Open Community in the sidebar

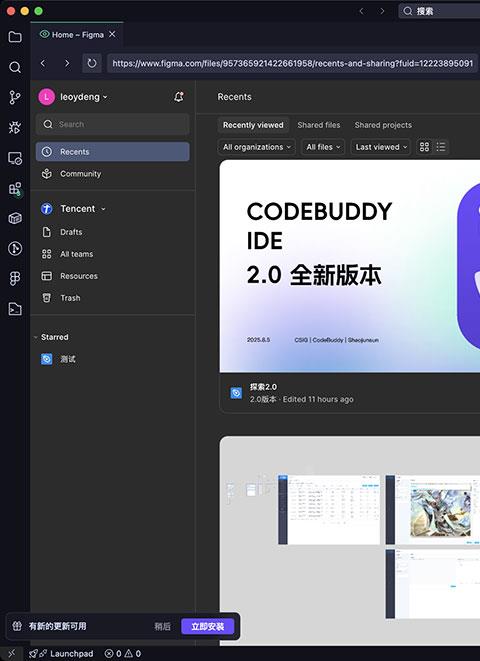click(x=113, y=174)
